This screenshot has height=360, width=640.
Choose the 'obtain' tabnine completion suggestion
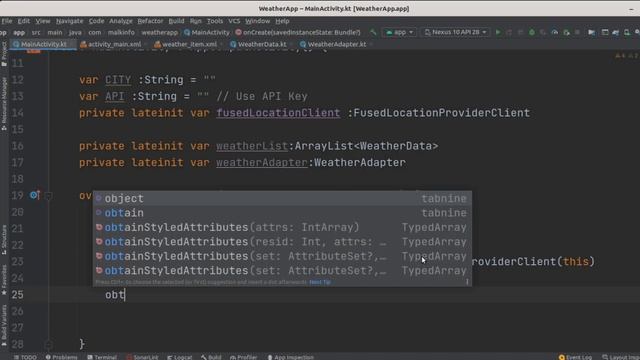pyautogui.click(x=282, y=213)
